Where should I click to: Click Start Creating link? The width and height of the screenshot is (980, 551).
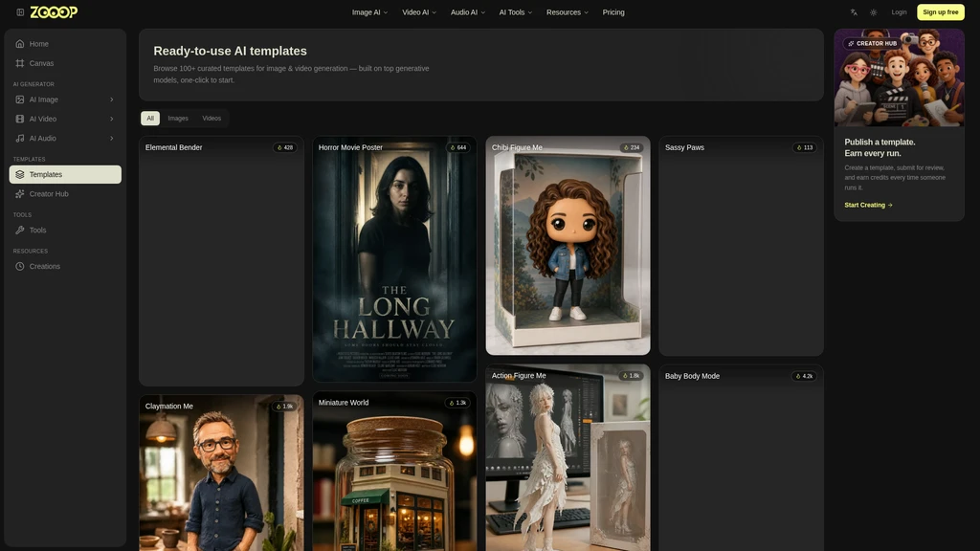point(868,205)
